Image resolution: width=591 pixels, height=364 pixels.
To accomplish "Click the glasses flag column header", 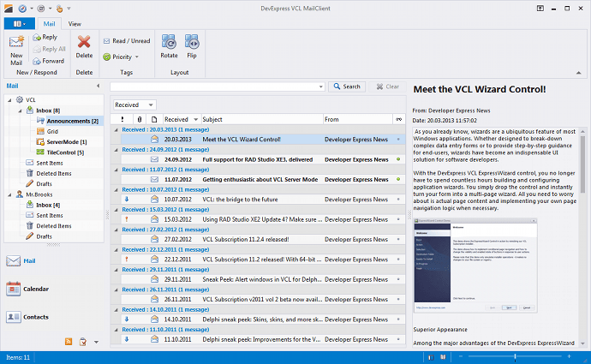I will [398, 119].
